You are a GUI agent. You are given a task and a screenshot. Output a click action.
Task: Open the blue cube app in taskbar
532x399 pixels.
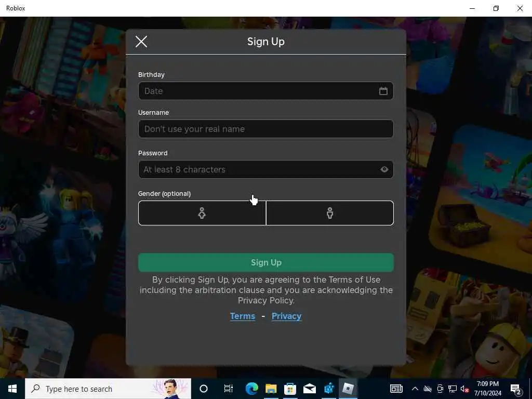[x=329, y=389]
